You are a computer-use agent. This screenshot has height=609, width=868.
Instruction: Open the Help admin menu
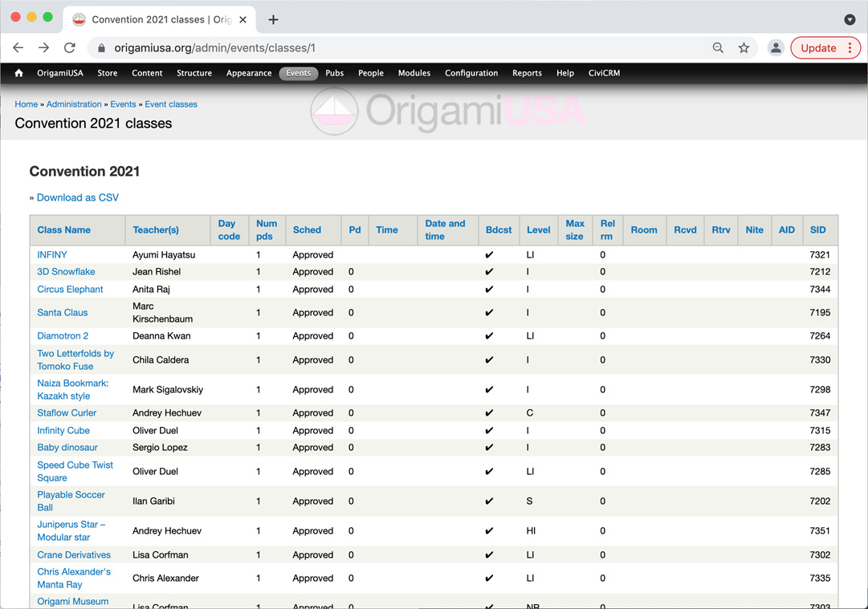coord(565,73)
